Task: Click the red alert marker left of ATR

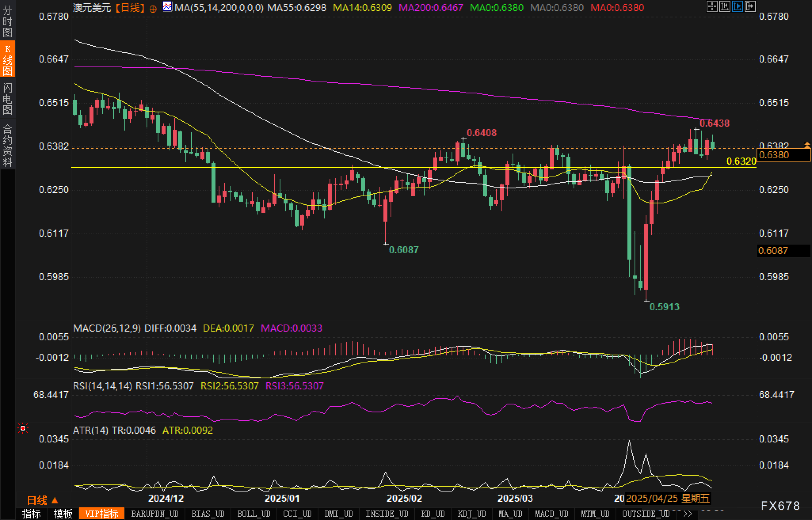Action: 23,428
